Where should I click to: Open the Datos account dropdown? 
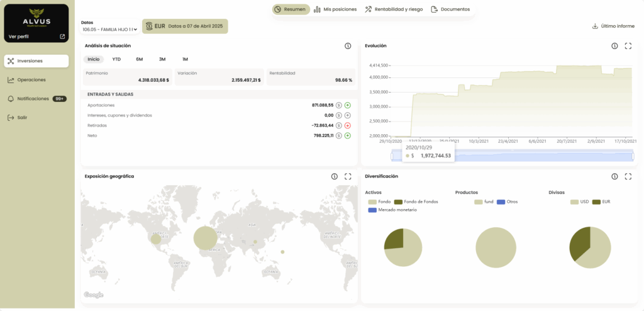[109, 29]
